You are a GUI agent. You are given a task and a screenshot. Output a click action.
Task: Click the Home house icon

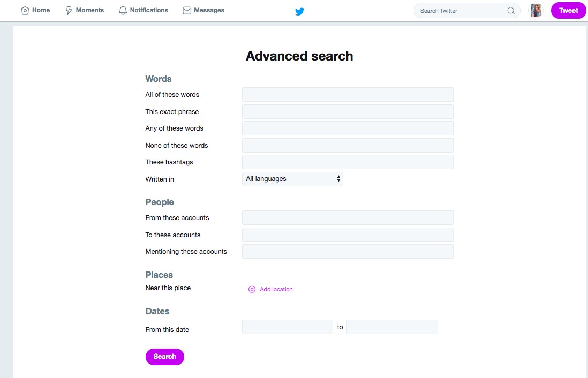coord(25,11)
